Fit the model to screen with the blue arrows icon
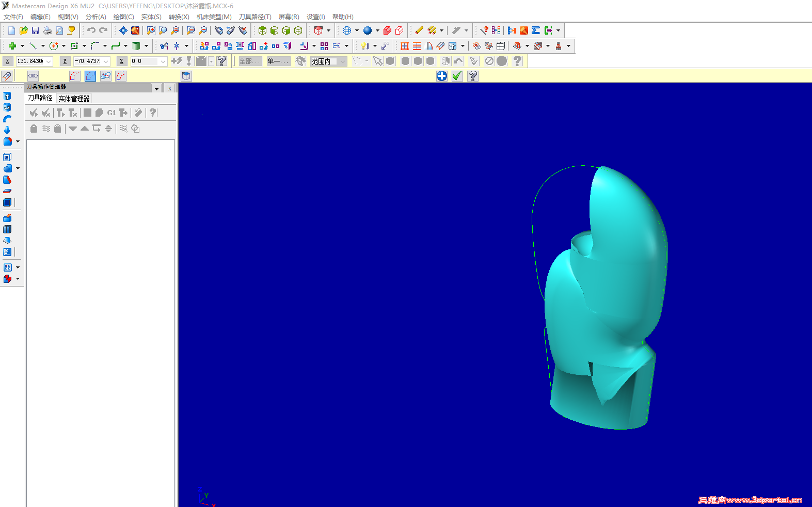 (x=123, y=30)
